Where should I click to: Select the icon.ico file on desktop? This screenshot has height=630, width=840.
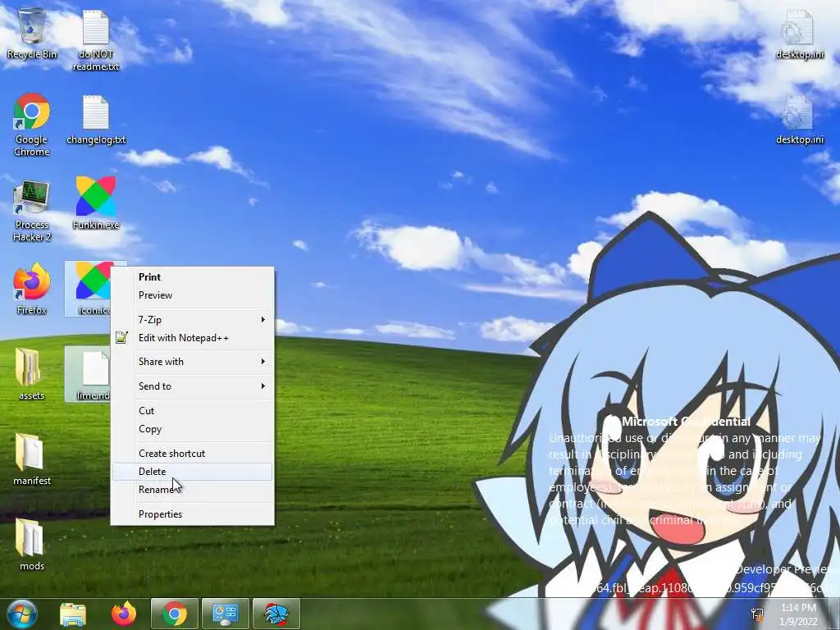pyautogui.click(x=89, y=289)
